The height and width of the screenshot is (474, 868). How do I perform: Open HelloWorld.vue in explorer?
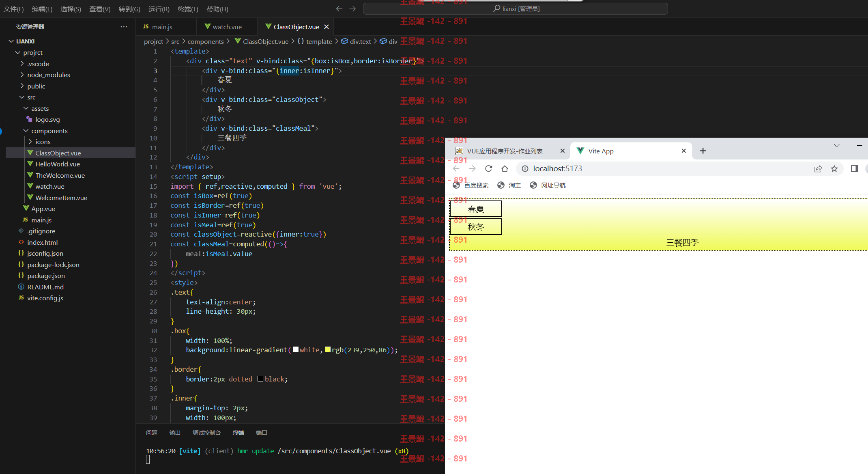tap(58, 164)
